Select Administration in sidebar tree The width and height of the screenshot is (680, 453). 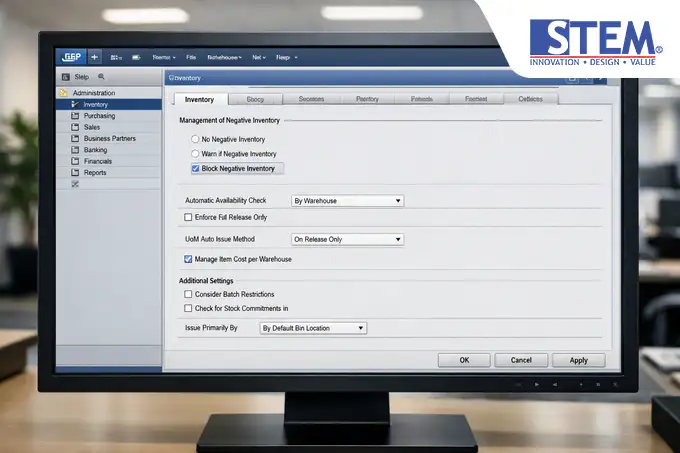(x=94, y=93)
